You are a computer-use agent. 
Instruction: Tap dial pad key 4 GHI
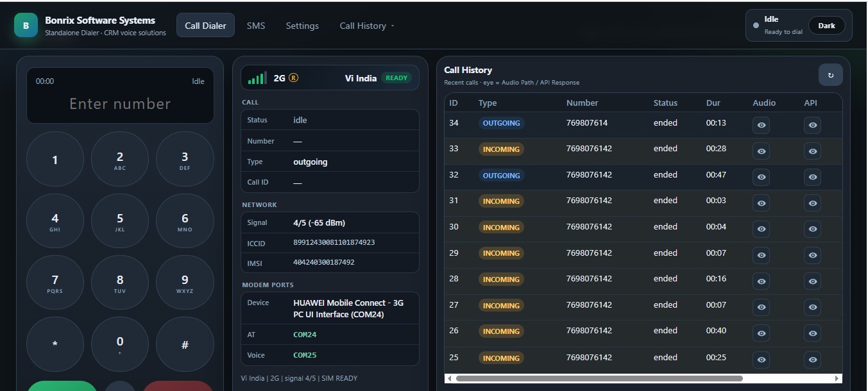55,221
